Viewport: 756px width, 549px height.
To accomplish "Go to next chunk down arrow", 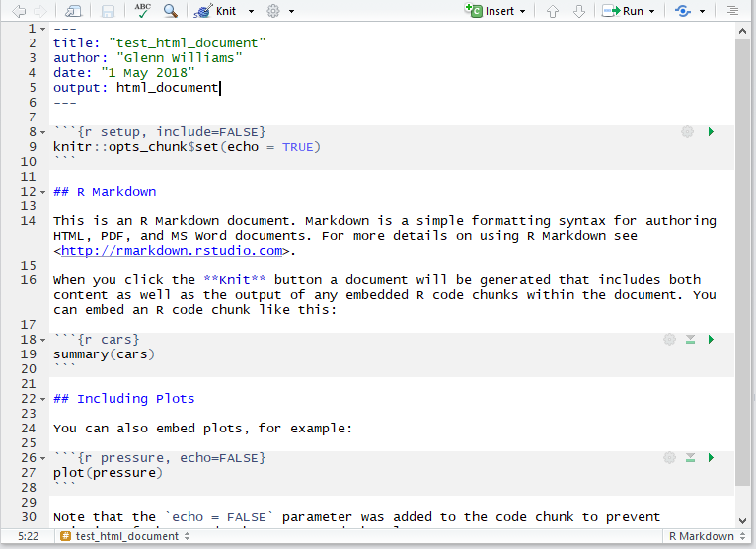I will click(579, 11).
